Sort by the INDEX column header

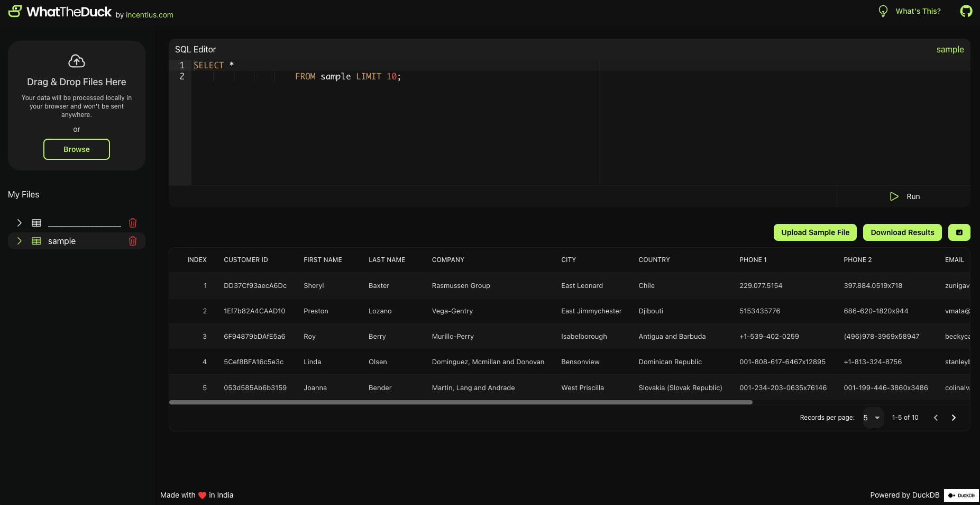[197, 260]
